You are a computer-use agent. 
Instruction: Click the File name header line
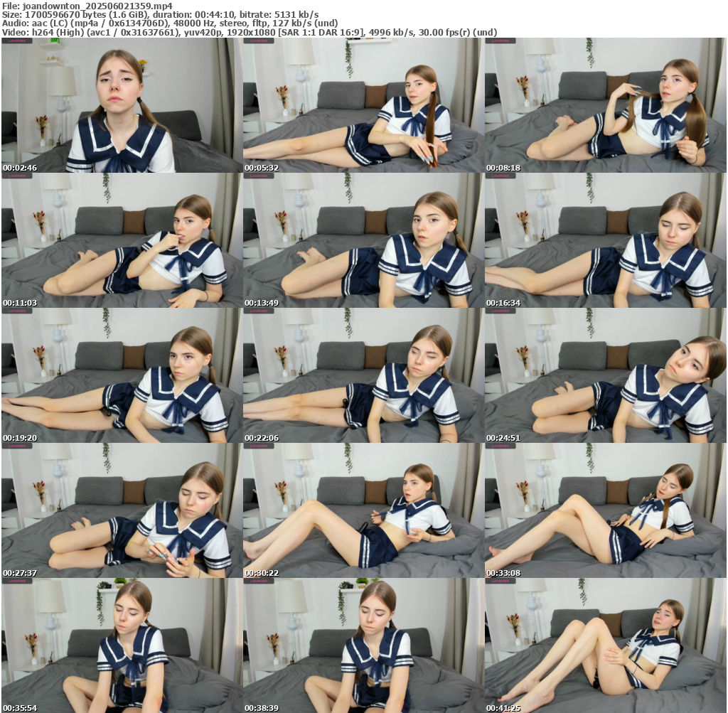pyautogui.click(x=87, y=6)
